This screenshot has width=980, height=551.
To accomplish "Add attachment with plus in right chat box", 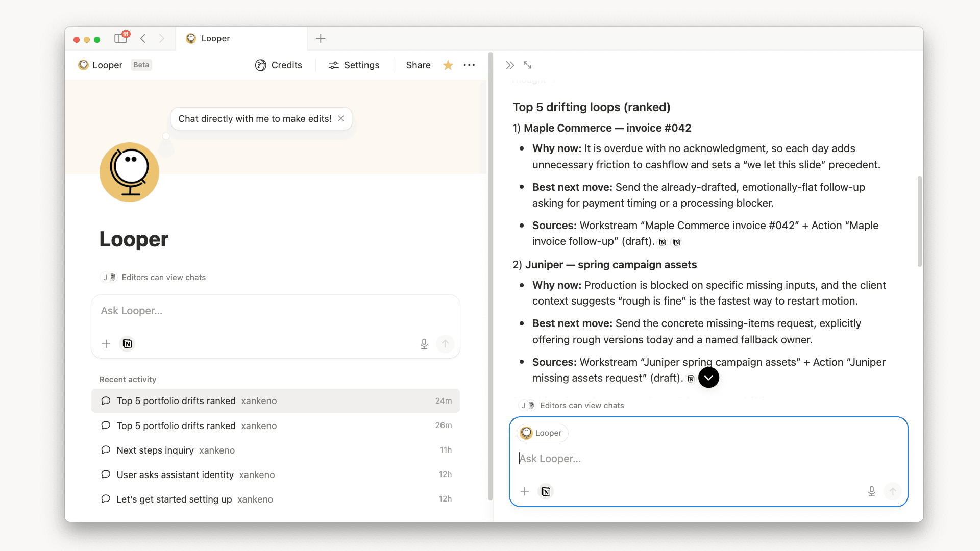I will (525, 491).
